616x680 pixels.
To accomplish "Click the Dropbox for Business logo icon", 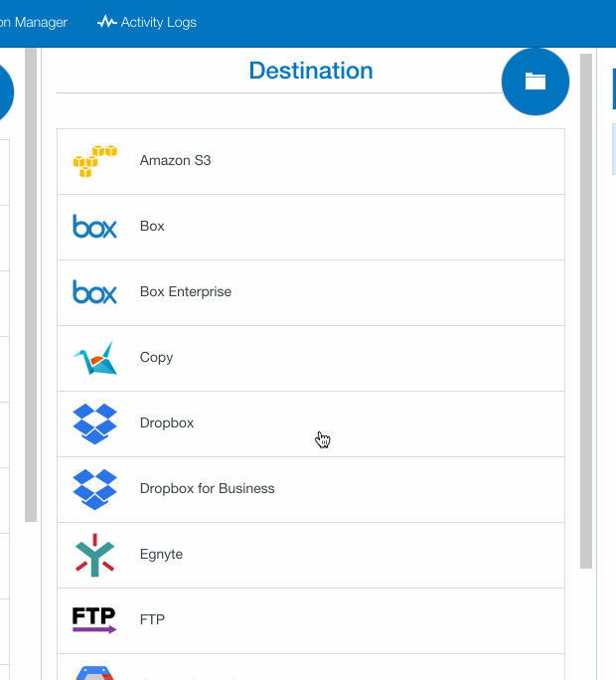I will [94, 489].
